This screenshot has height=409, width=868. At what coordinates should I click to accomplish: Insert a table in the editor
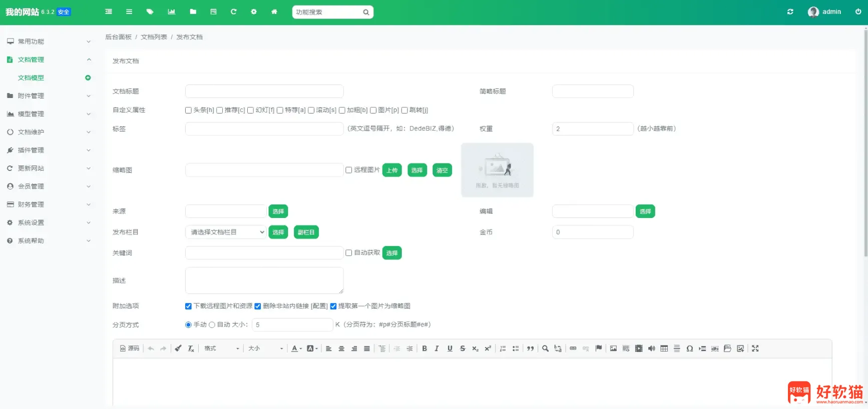(x=664, y=348)
